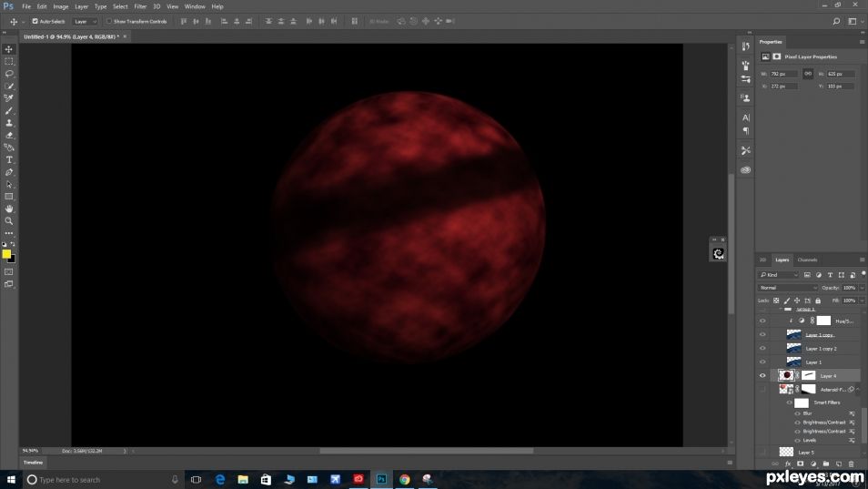Click the yellow foreground color swatch
Image resolution: width=868 pixels, height=489 pixels.
[x=6, y=254]
